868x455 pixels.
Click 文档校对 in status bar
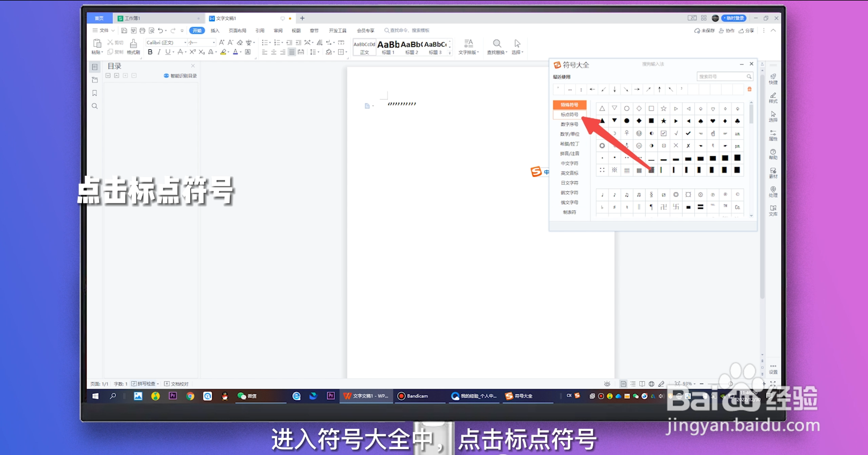point(176,384)
